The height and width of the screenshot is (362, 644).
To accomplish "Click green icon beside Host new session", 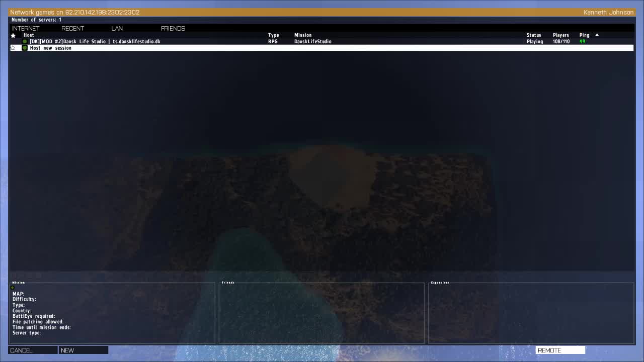I will coord(25,48).
